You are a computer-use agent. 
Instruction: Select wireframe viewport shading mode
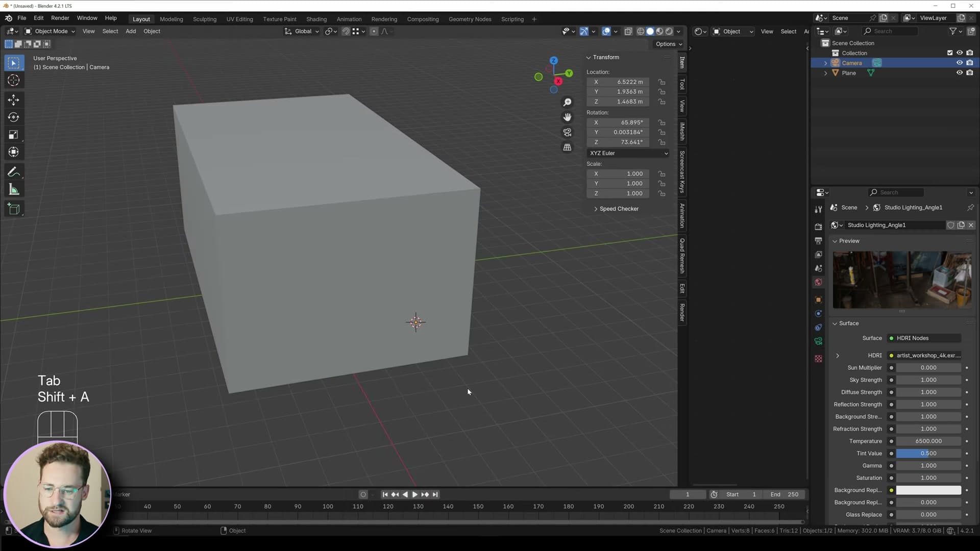pos(641,32)
